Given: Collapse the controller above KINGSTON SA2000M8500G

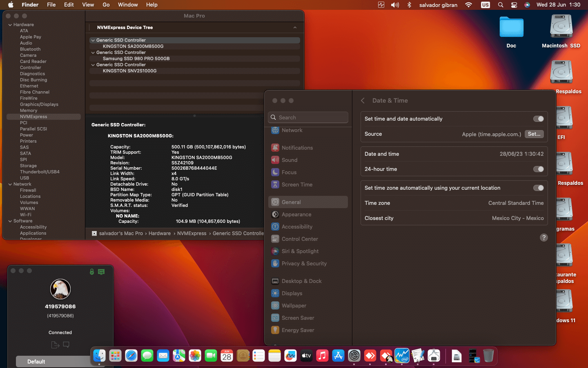Looking at the screenshot, I should [x=93, y=40].
